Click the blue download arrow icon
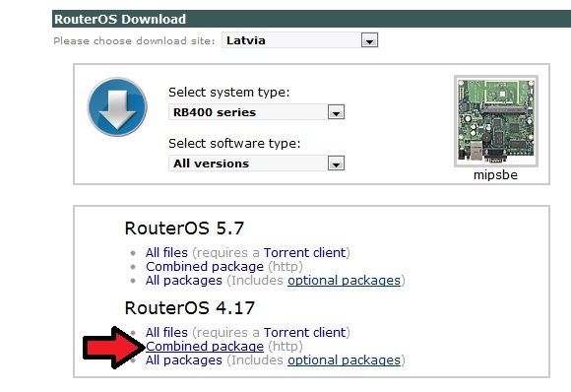The image size is (571, 392). point(117,106)
